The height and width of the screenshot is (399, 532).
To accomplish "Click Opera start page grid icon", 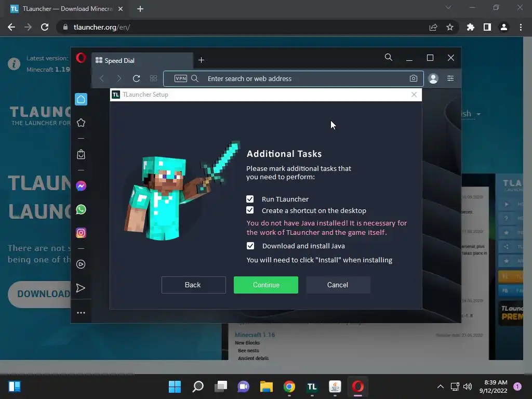I will 153,78.
